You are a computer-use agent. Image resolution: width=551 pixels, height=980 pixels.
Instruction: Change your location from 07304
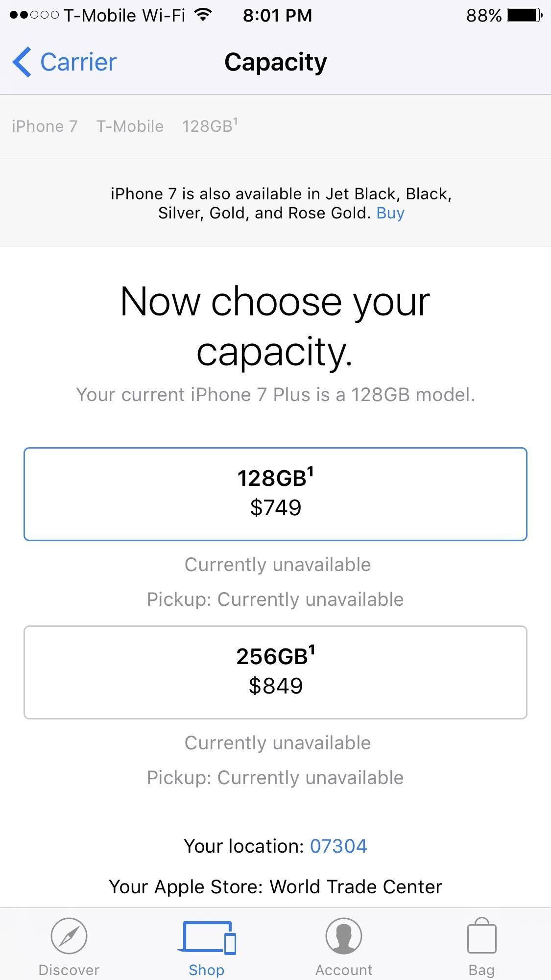click(x=338, y=845)
